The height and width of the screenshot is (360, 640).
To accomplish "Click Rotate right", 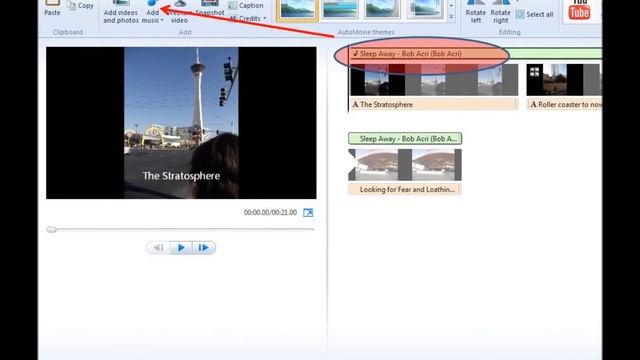I will point(500,12).
